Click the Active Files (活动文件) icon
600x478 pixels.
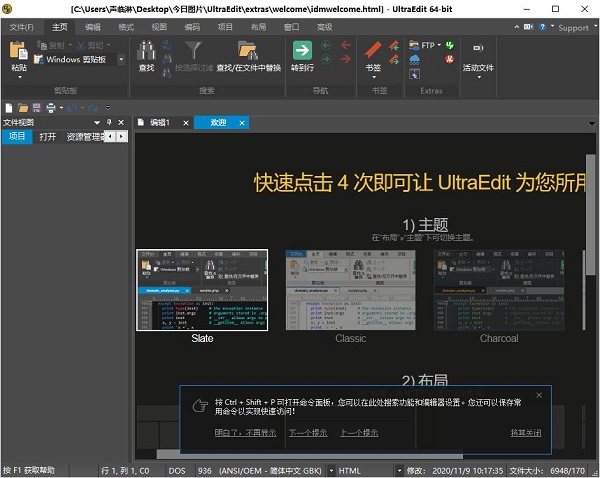click(x=478, y=48)
